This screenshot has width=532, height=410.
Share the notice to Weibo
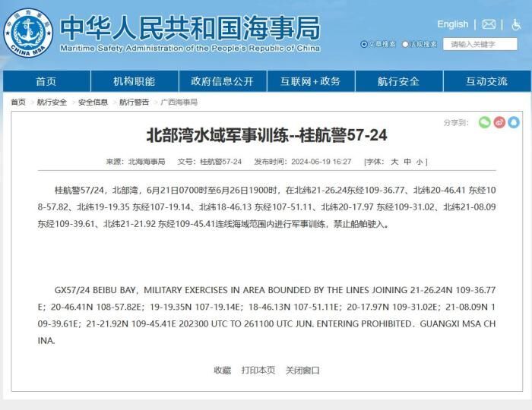[x=499, y=122]
